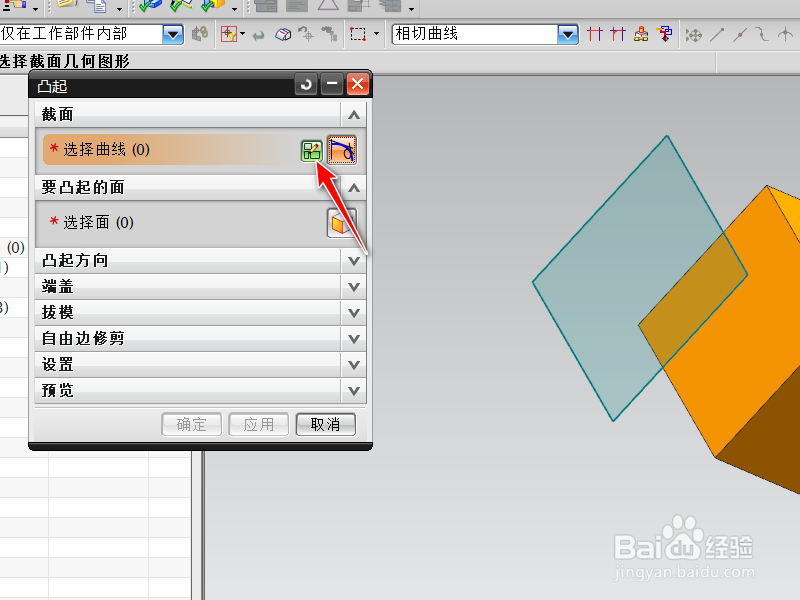
Task: Click the second red-blue follow fillet icon
Action: tap(617, 34)
